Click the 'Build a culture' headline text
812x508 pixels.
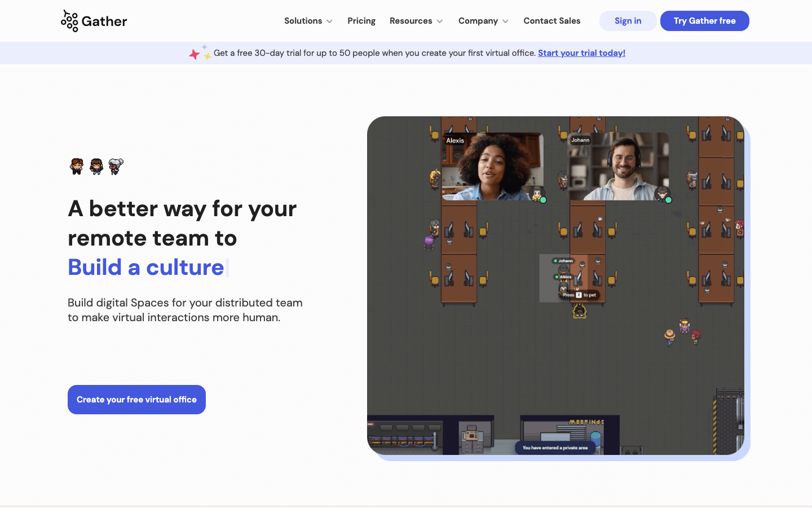coord(146,267)
